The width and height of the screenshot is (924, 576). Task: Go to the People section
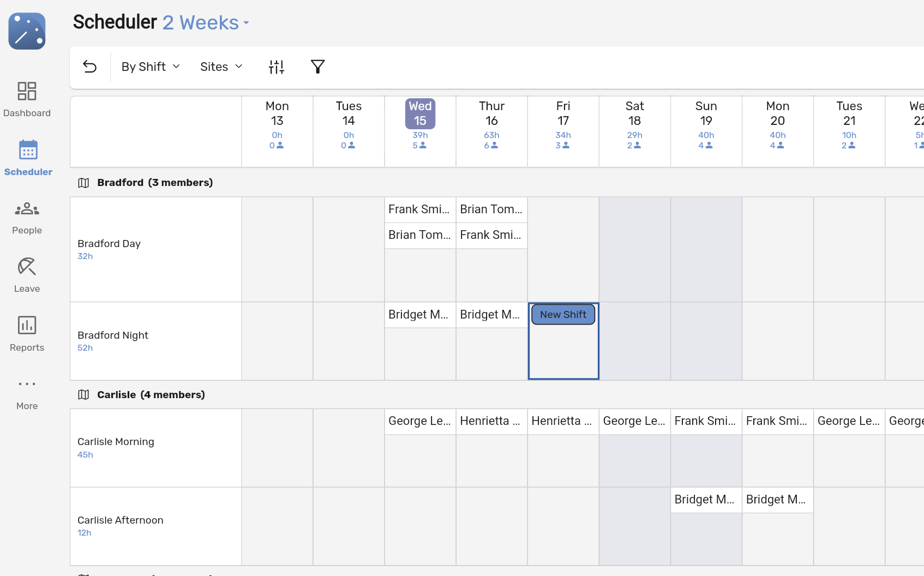tap(27, 217)
